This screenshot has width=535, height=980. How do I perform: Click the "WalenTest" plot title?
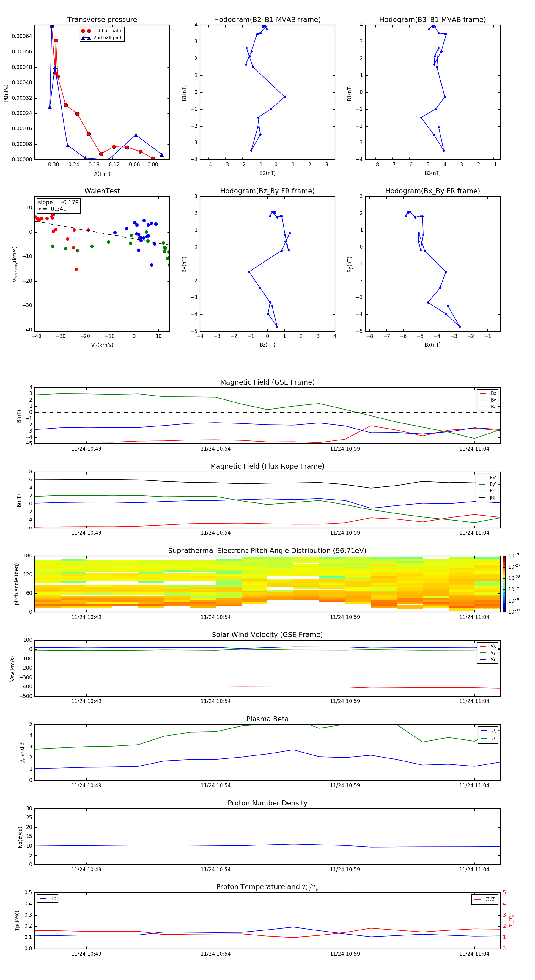(x=102, y=191)
